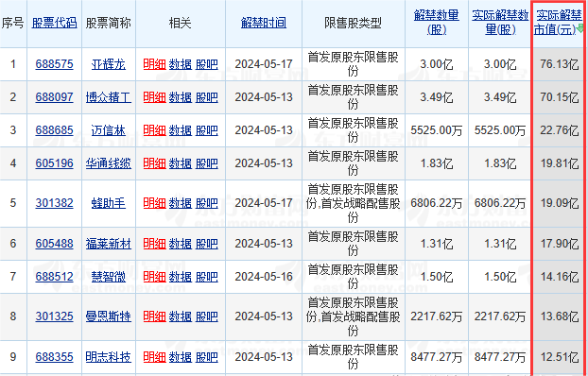Sort by 股票代码 column header
Viewport: 588px width, 376px height.
55,23
